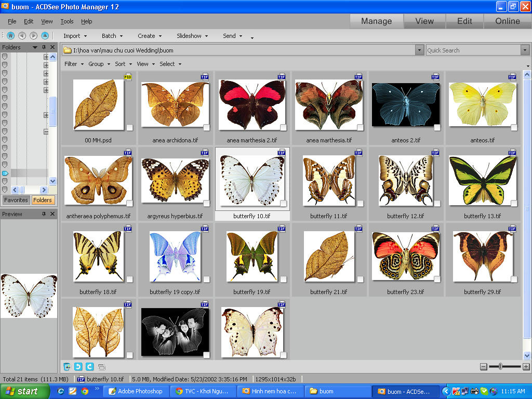Expand the folder path history dropdown arrow

(419, 50)
